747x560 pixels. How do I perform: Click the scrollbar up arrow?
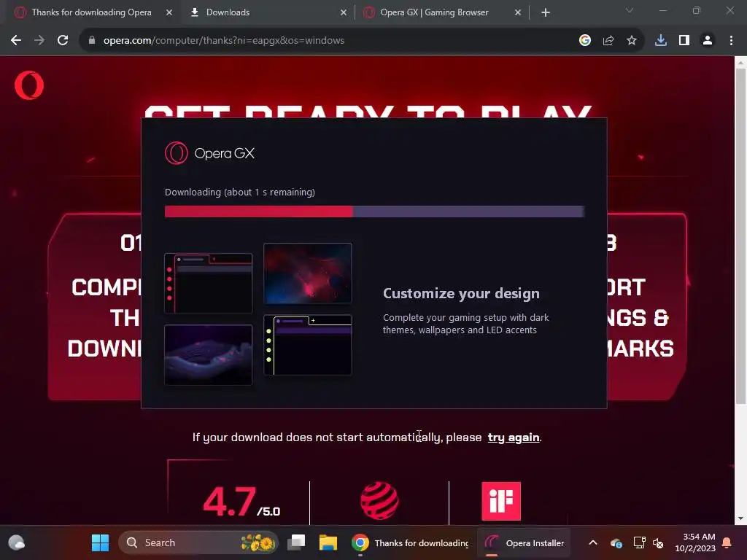click(x=741, y=63)
